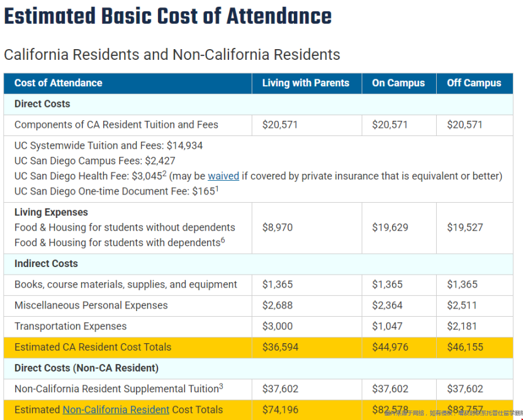Click the "Indirect Costs" section row label
Screen dimensions: 523x420
pyautogui.click(x=46, y=264)
